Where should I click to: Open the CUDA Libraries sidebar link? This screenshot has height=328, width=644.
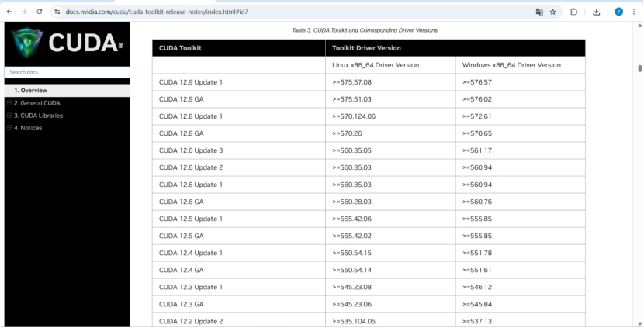(x=38, y=116)
